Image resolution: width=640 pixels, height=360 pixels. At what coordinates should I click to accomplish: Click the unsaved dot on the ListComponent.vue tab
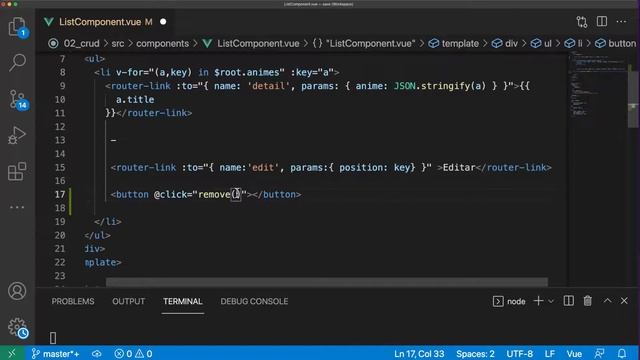[163, 22]
